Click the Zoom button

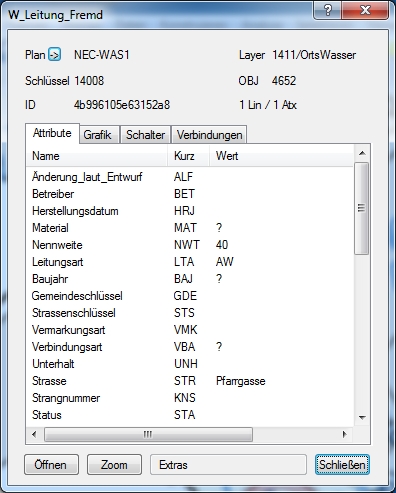(x=114, y=465)
